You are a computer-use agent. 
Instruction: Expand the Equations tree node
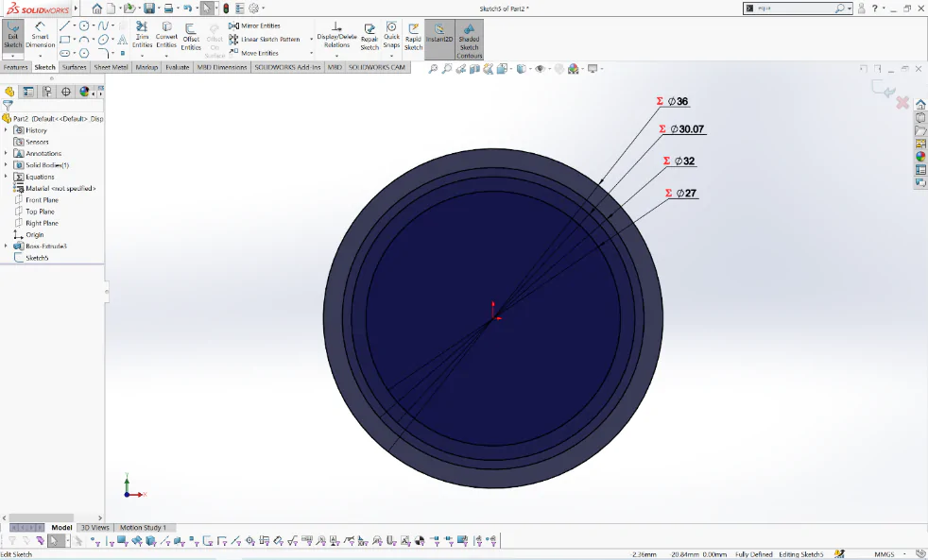tap(6, 177)
